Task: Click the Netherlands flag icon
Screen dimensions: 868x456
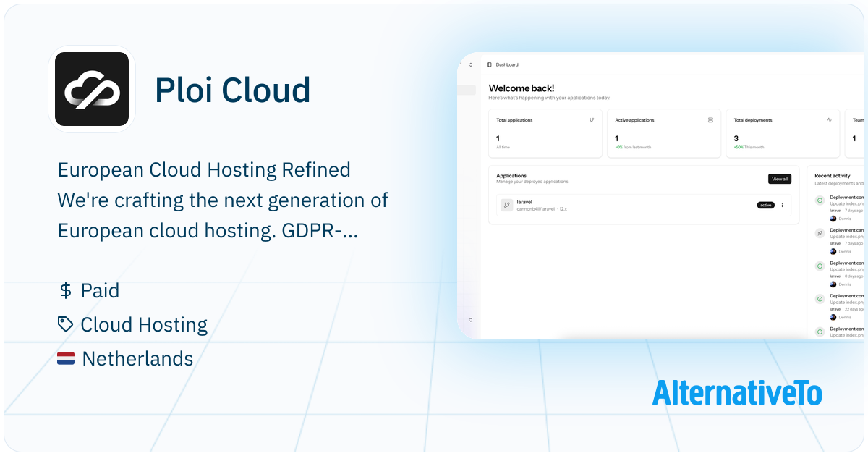Action: (66, 358)
